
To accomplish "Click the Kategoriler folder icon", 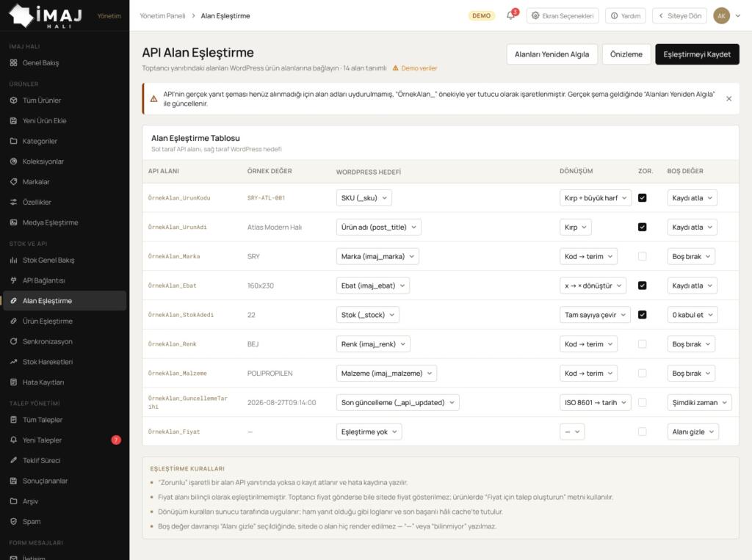I will [x=13, y=141].
